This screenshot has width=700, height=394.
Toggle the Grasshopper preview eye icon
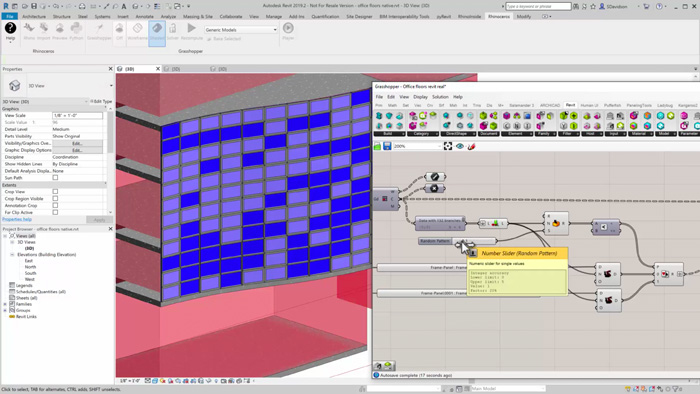click(459, 146)
